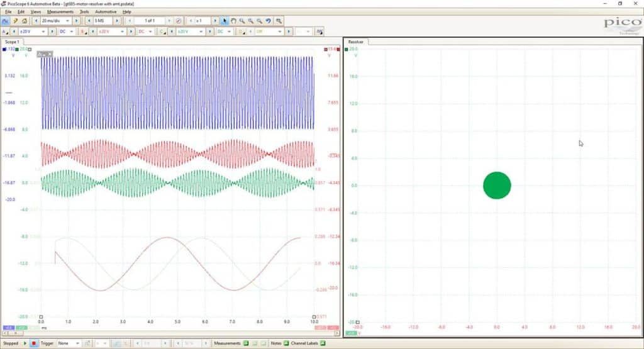Decrease the 5 MS sample count
The width and height of the screenshot is (644, 349).
tap(89, 21)
